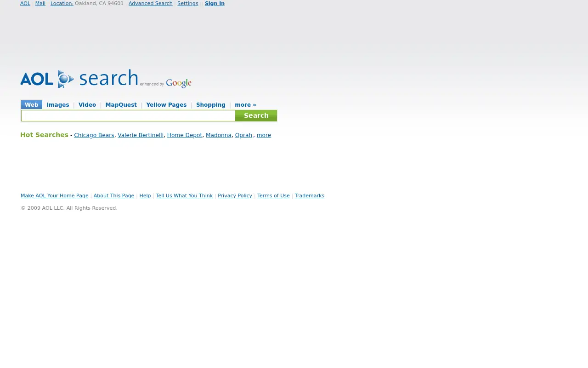Click the green Search button

pos(256,116)
